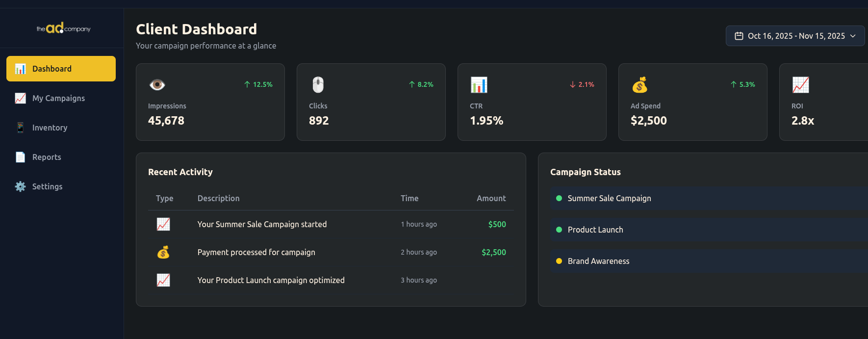Open the Dashboard menu item
The height and width of the screenshot is (339, 868).
[x=61, y=69]
